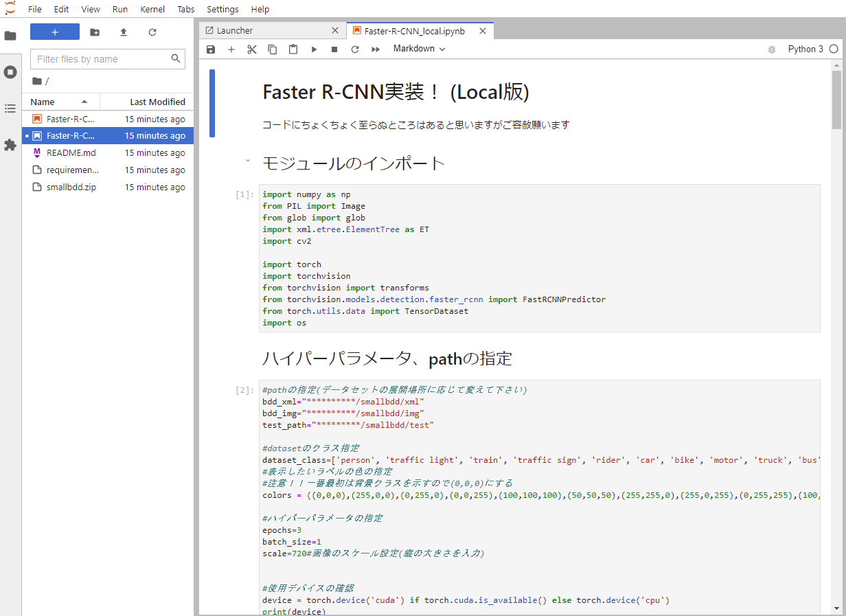Open the View menu
Image resolution: width=846 pixels, height=616 pixels.
(91, 9)
